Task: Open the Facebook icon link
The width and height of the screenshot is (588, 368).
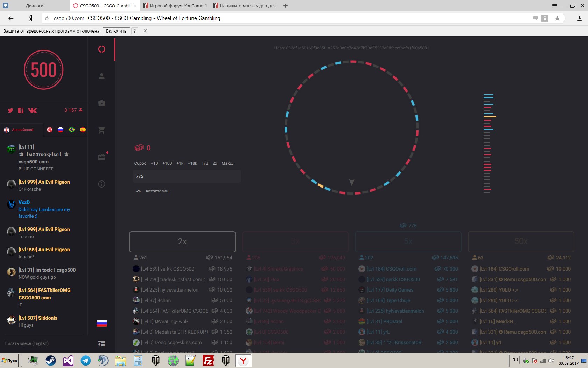Action: (x=21, y=110)
